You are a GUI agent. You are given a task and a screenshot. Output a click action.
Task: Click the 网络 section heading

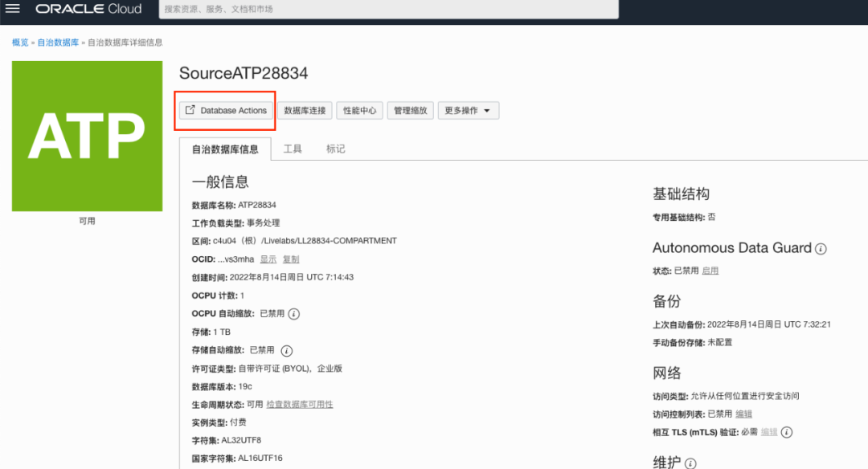click(x=666, y=373)
